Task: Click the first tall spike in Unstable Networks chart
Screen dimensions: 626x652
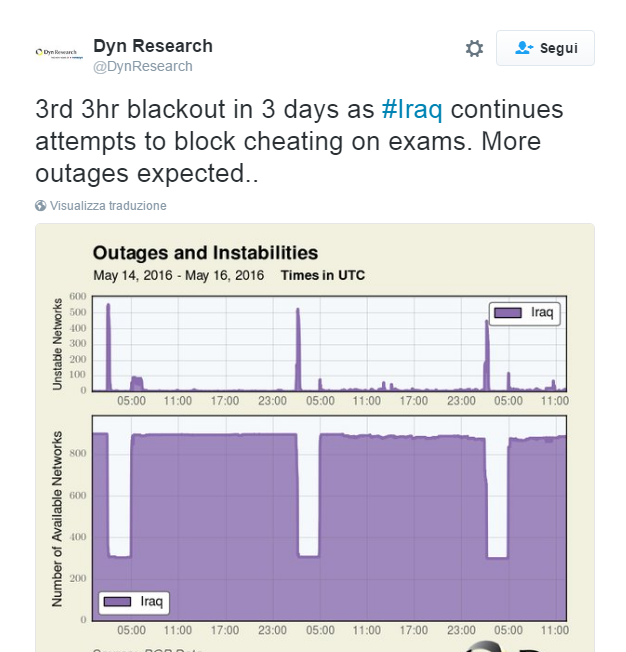Action: click(x=108, y=345)
